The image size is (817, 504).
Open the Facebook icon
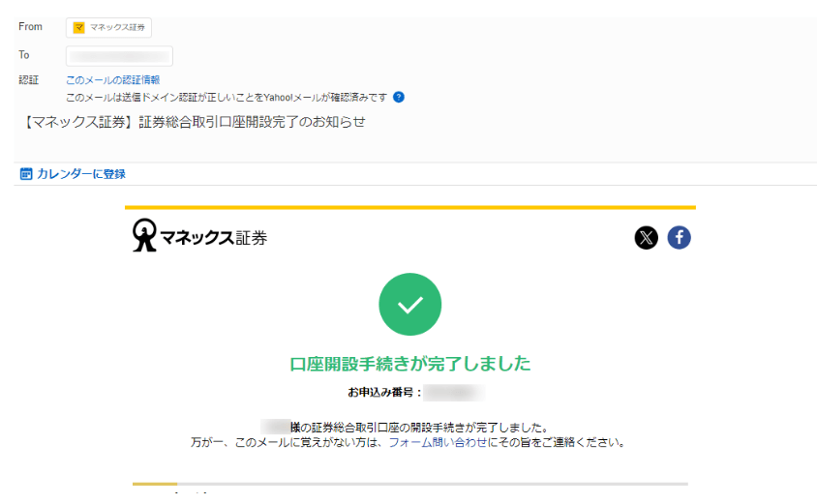pos(679,238)
